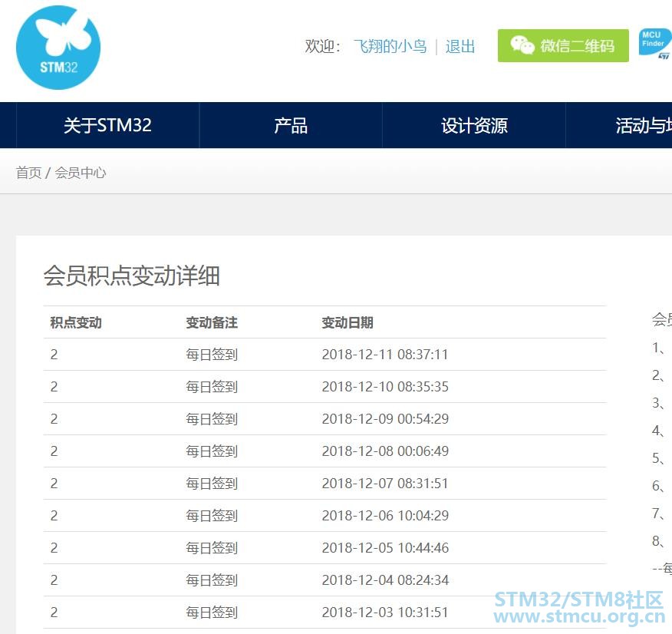Log out via 退出 link
Image resolution: width=672 pixels, height=634 pixels.
[x=460, y=46]
